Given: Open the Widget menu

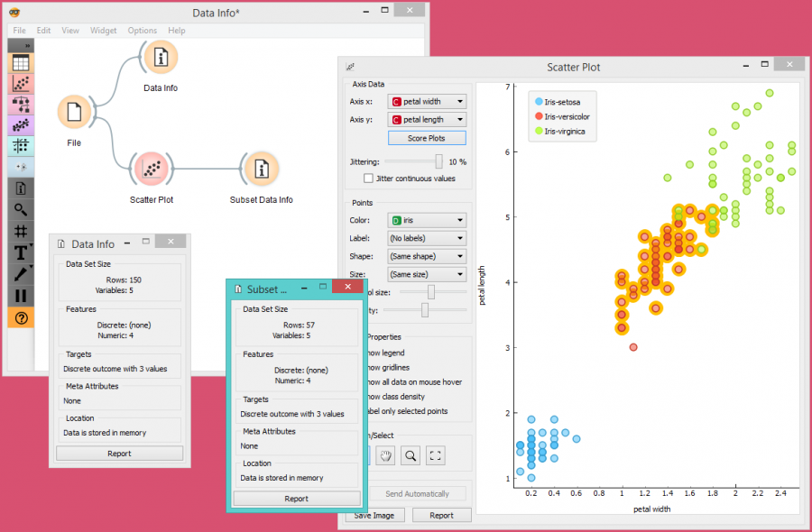Looking at the screenshot, I should pos(103,30).
